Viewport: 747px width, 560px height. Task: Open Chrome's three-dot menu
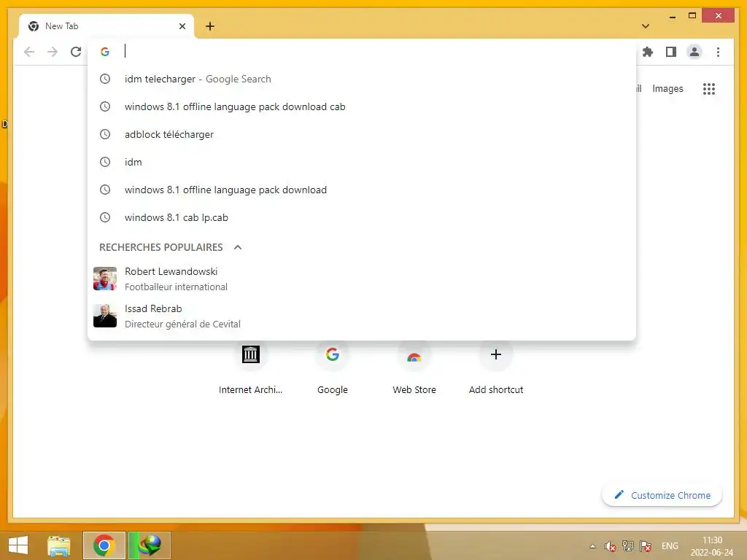(718, 52)
